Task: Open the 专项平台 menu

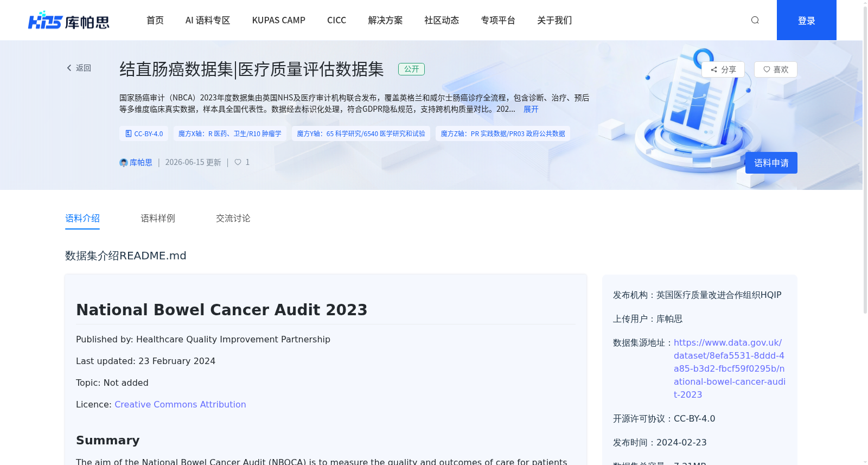Action: 498,20
